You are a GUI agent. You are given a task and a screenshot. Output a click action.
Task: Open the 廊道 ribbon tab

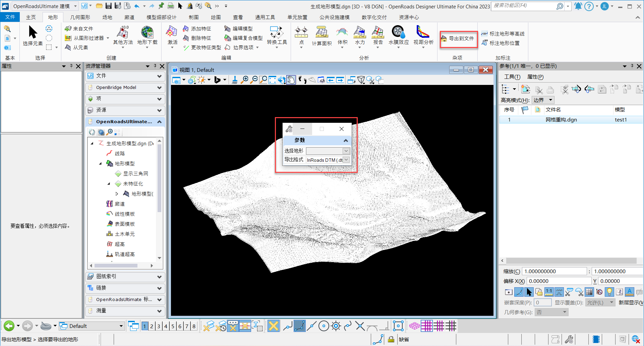[129, 17]
